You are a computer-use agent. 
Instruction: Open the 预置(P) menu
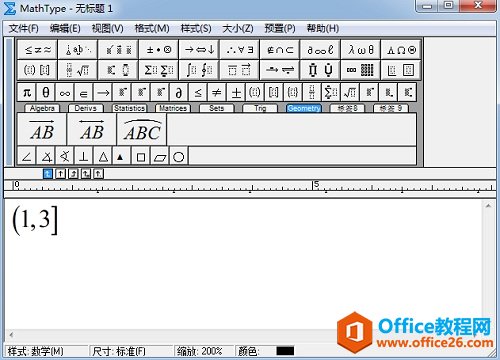[280, 28]
